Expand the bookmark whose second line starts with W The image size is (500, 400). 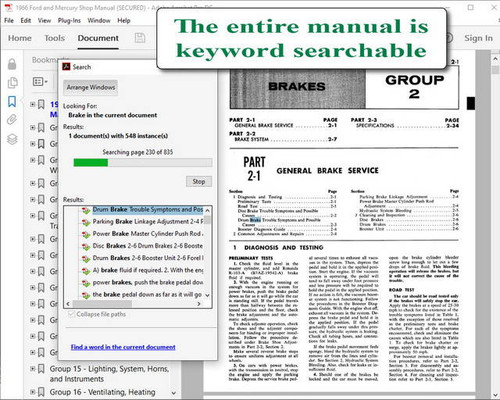coord(33,160)
